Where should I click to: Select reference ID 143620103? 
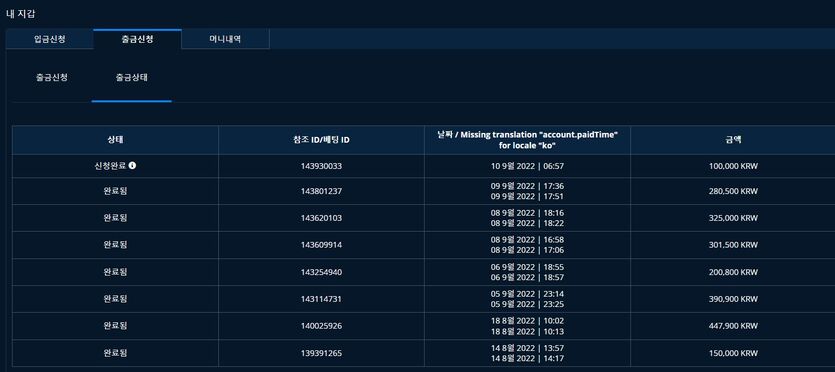[x=321, y=218]
